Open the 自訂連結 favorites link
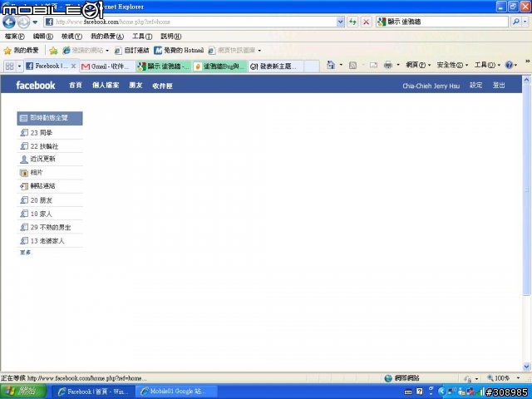 click(131, 51)
